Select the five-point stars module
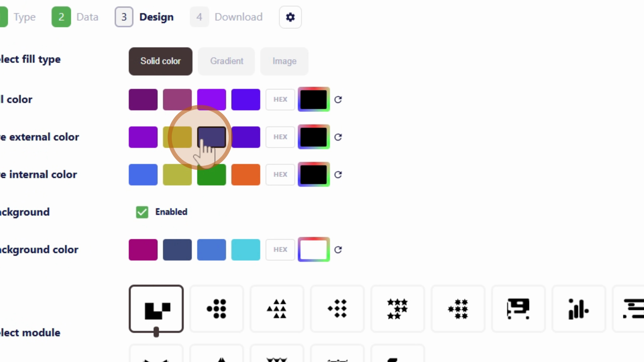Image resolution: width=644 pixels, height=362 pixels. [397, 309]
